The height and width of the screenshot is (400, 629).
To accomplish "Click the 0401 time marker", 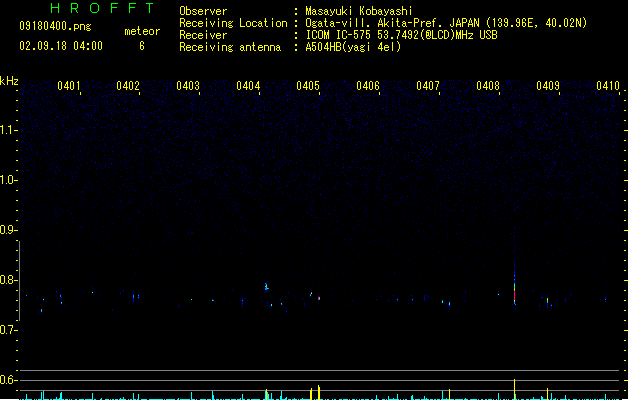I will [x=69, y=86].
